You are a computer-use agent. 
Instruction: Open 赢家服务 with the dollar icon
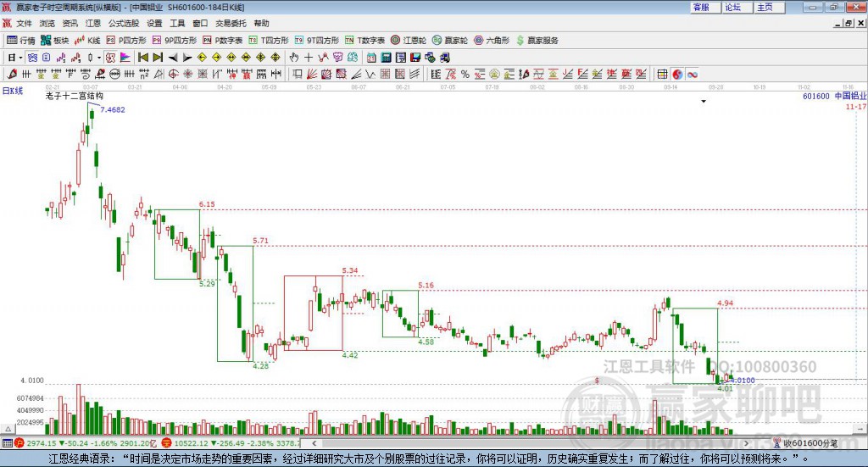(x=537, y=41)
